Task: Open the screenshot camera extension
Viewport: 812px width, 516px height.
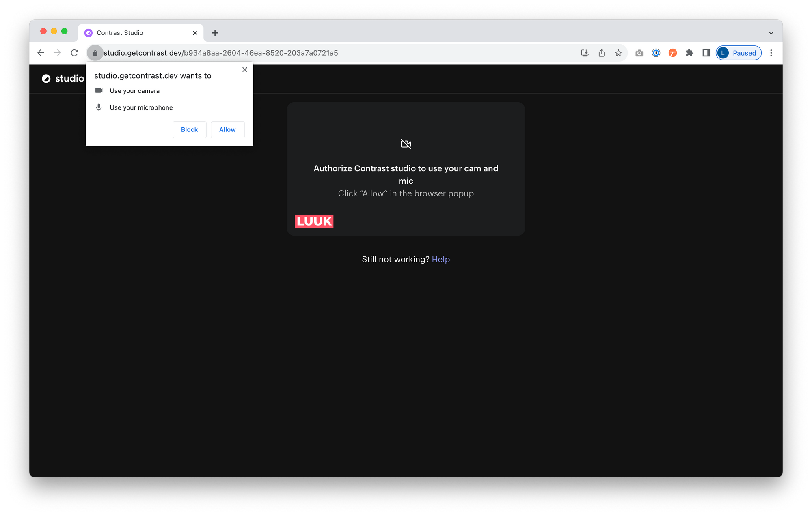Action: [639, 53]
